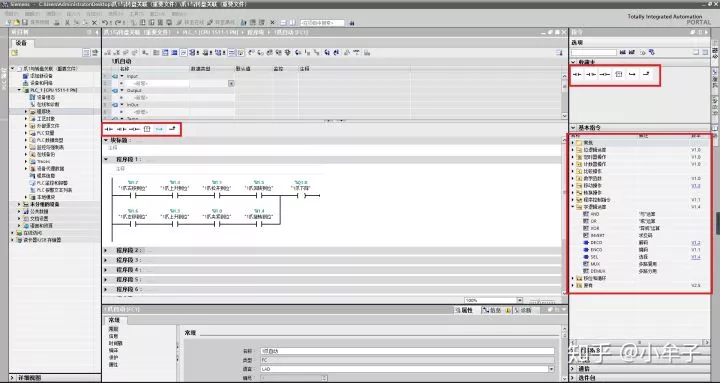Image resolution: width=720 pixels, height=383 pixels.
Task: Click the block name field in properties
Action: pos(407,351)
